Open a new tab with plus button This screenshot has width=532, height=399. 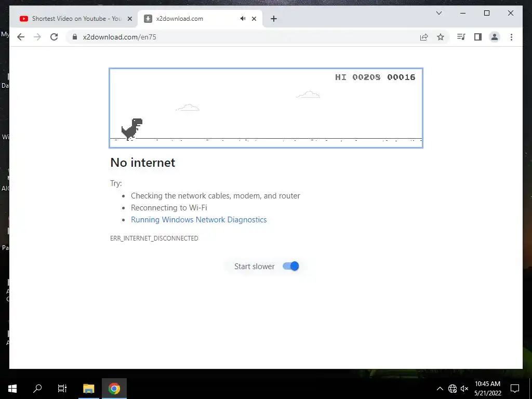[274, 19]
